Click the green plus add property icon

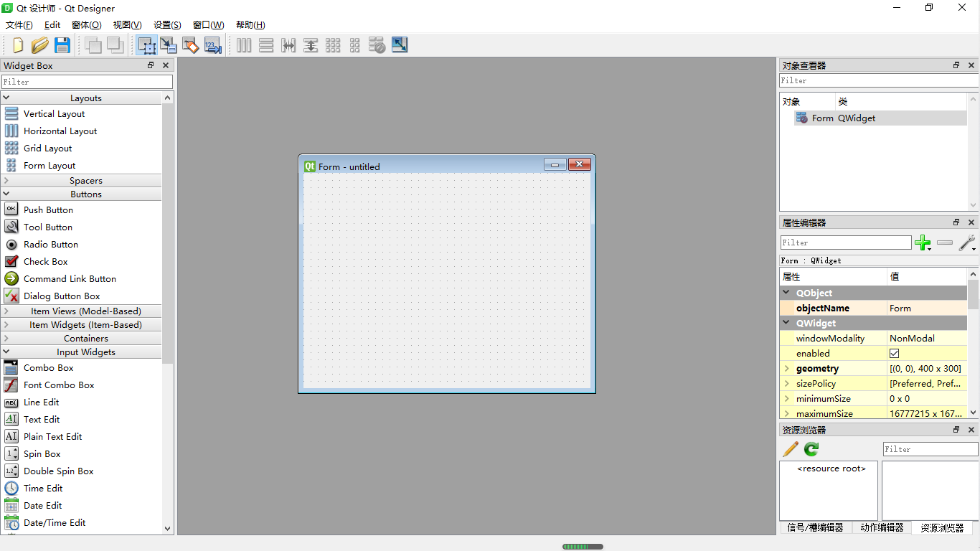tap(923, 242)
